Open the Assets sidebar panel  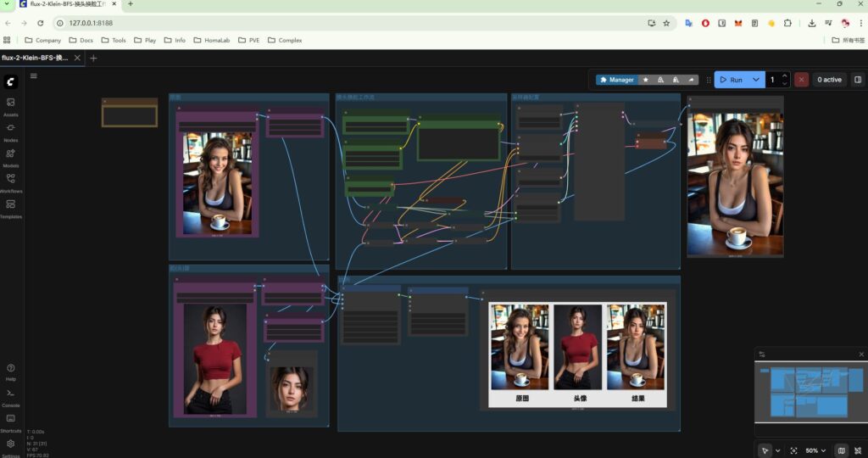[11, 105]
